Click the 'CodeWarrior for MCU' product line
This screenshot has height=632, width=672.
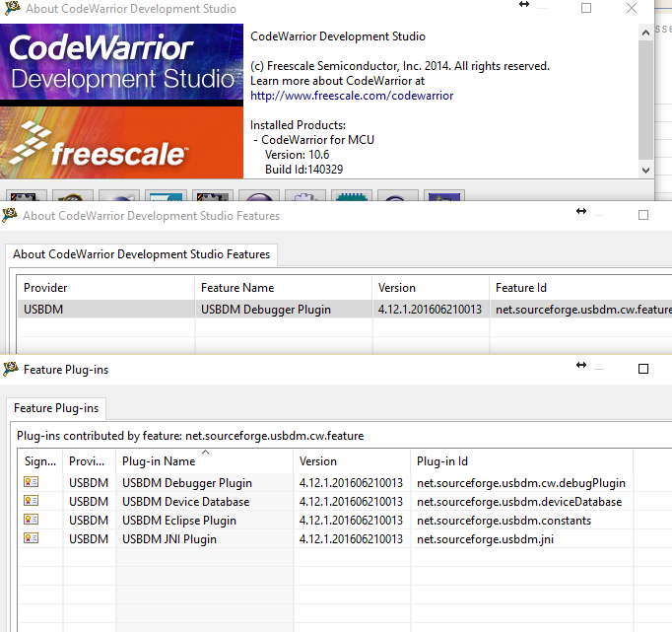click(x=317, y=140)
